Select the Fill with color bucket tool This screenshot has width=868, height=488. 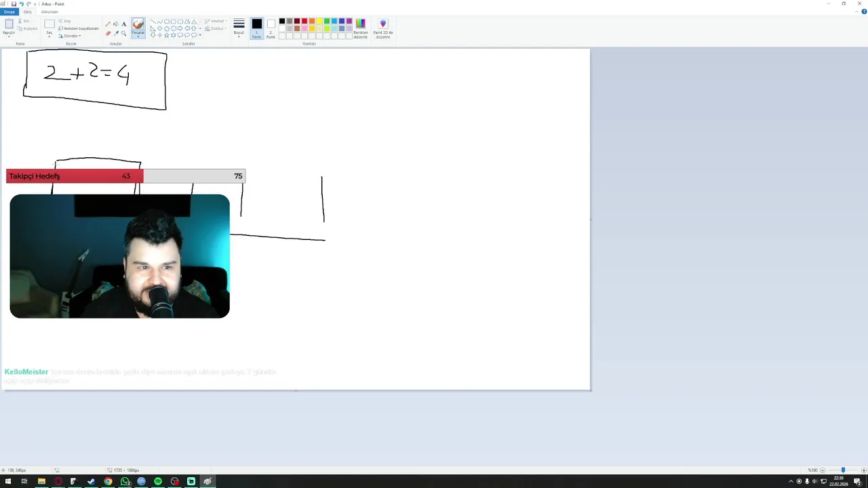tap(116, 24)
